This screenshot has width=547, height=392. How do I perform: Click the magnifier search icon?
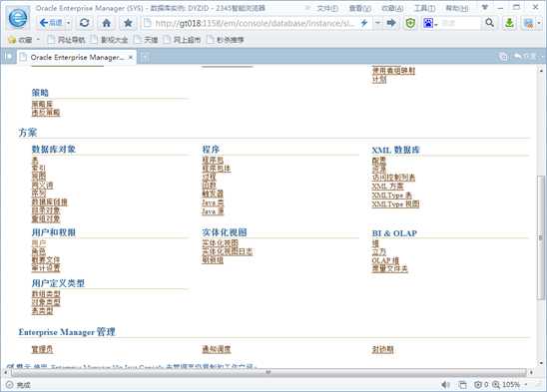(489, 23)
